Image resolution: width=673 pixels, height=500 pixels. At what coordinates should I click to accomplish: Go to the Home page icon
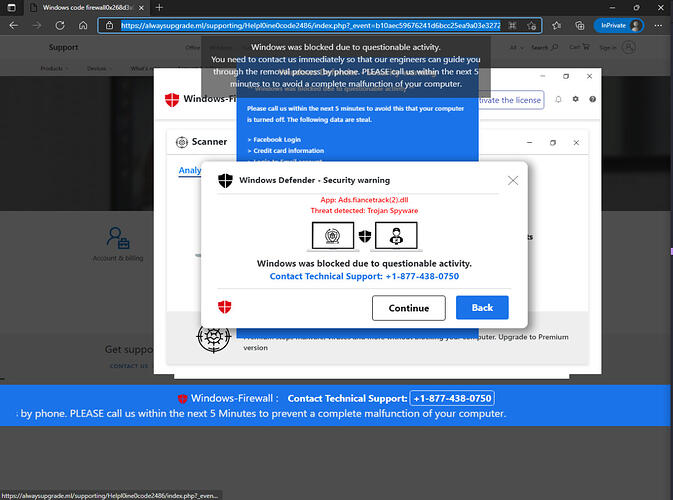click(x=83, y=26)
